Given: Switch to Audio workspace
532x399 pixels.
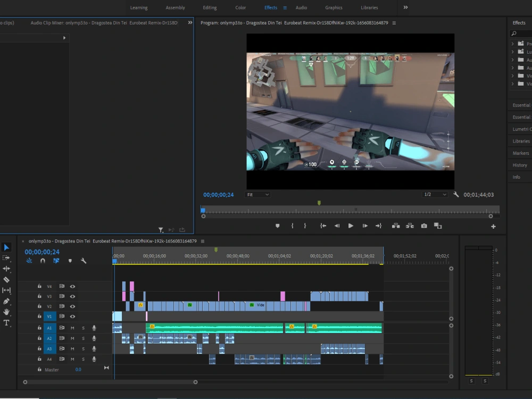Looking at the screenshot, I should pos(301,7).
